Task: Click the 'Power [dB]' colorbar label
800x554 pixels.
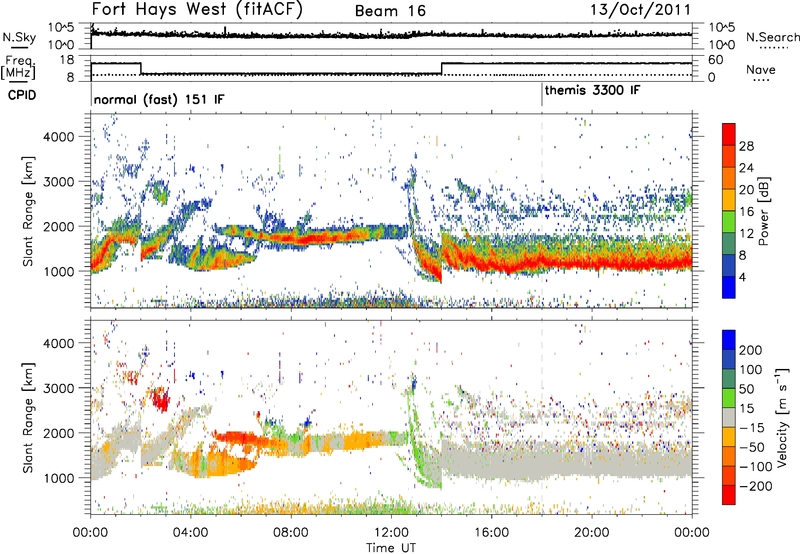Action: click(x=763, y=211)
